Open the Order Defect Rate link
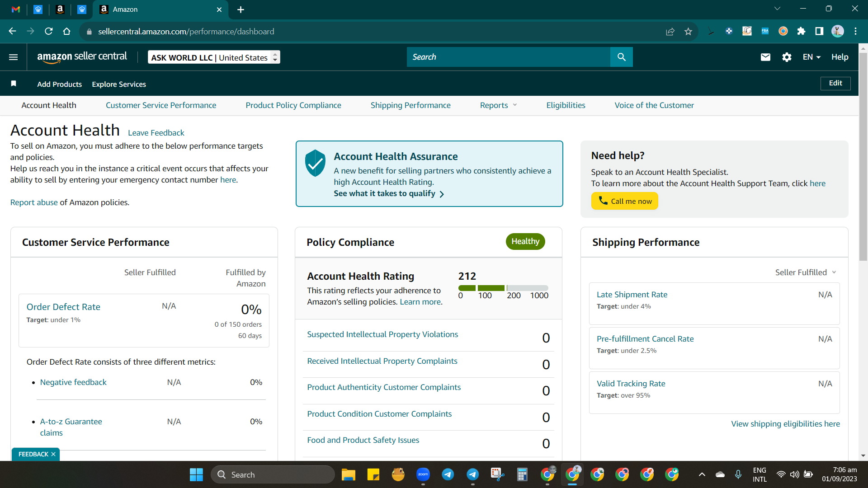Screen dimensions: 868x488 coord(63,307)
